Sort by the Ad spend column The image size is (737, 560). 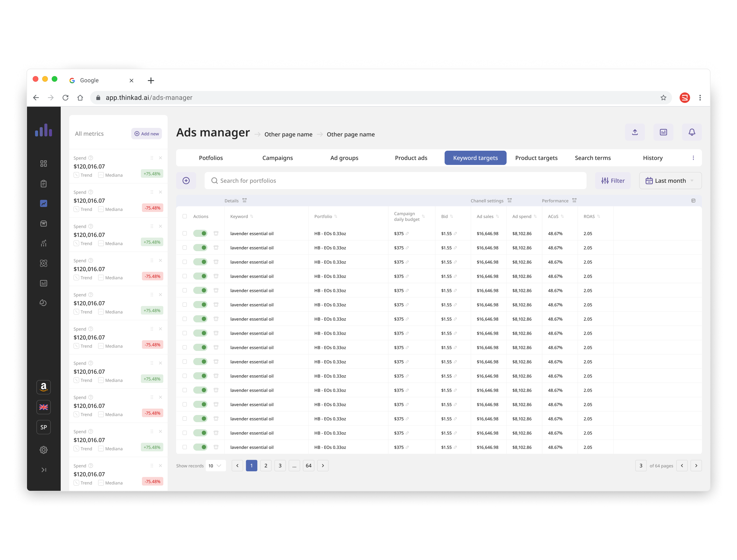pos(535,216)
